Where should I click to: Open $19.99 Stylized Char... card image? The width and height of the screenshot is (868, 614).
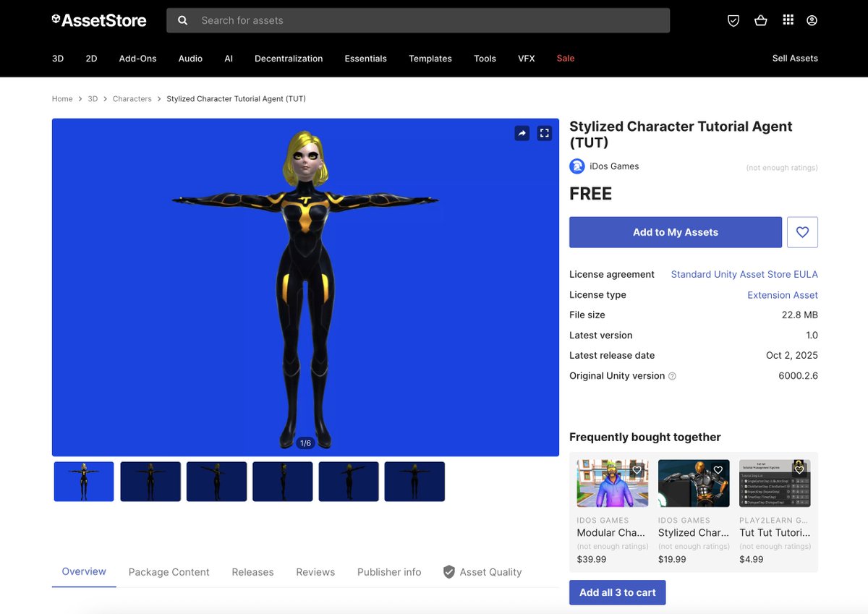(x=693, y=483)
